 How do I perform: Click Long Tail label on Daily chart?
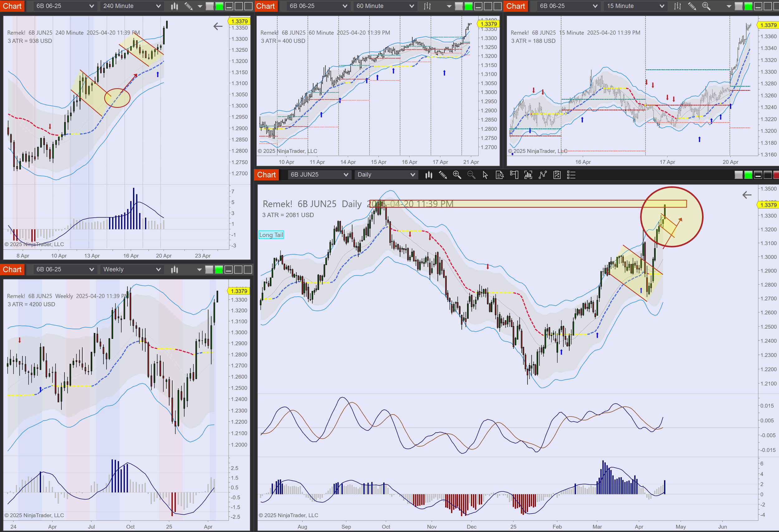[x=271, y=235]
